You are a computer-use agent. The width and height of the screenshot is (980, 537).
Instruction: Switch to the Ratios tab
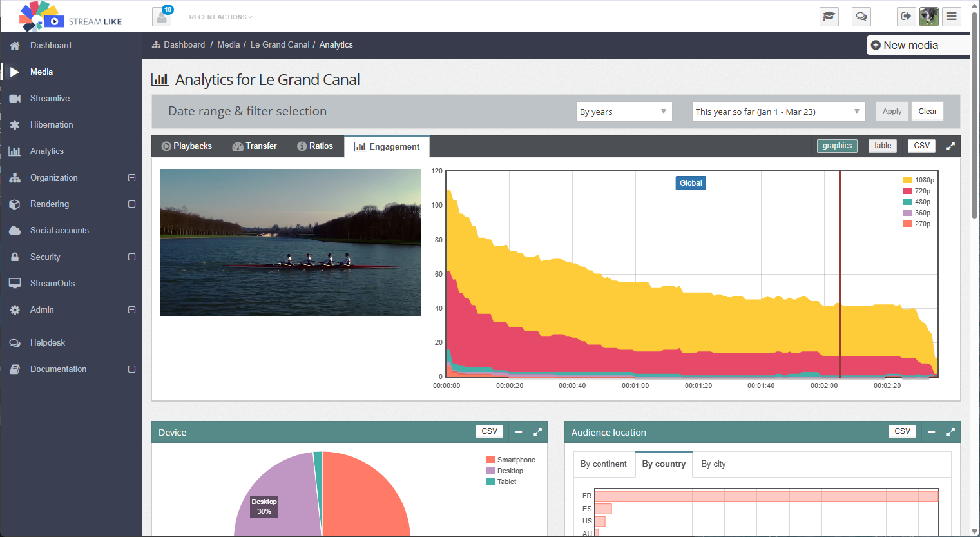tap(315, 146)
